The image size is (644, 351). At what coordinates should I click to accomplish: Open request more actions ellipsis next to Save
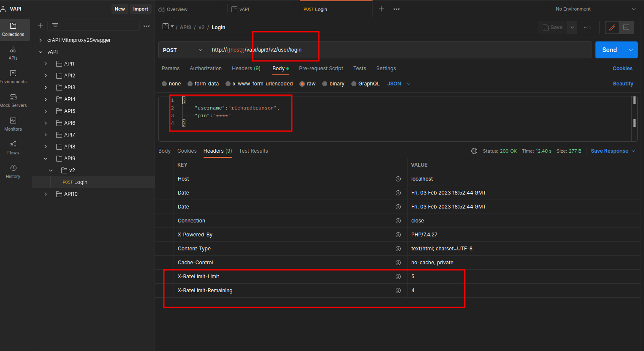pyautogui.click(x=587, y=27)
